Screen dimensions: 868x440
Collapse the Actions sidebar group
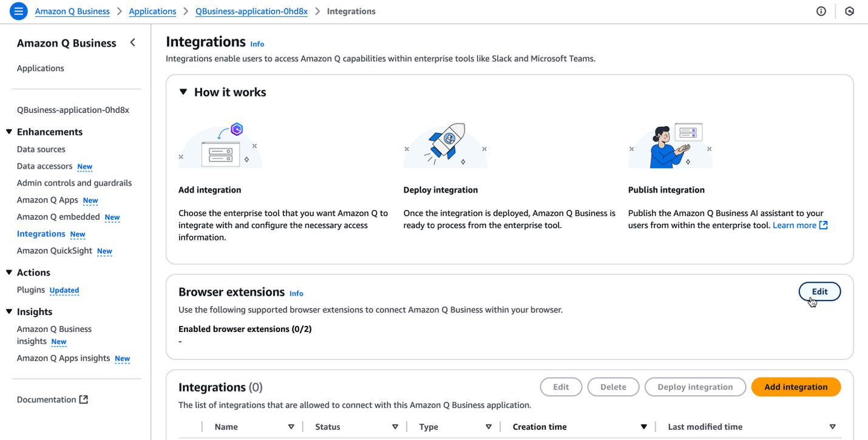pos(9,272)
